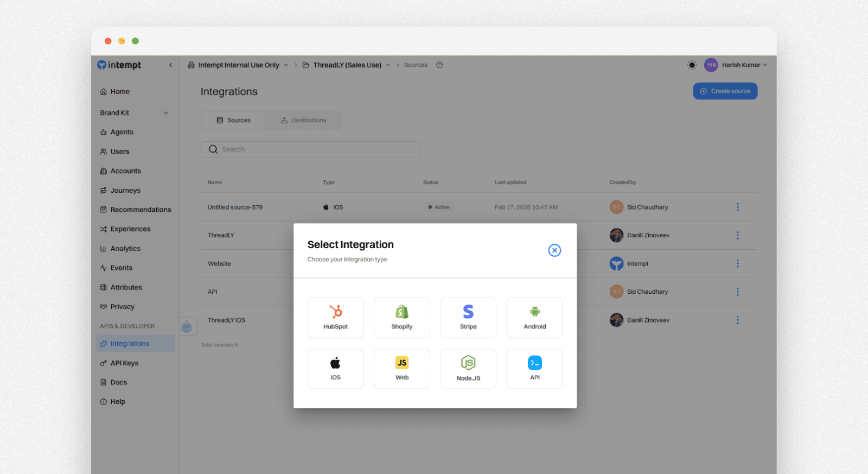Pick the Stripe integration tile
Image resolution: width=868 pixels, height=474 pixels.
[x=468, y=318]
